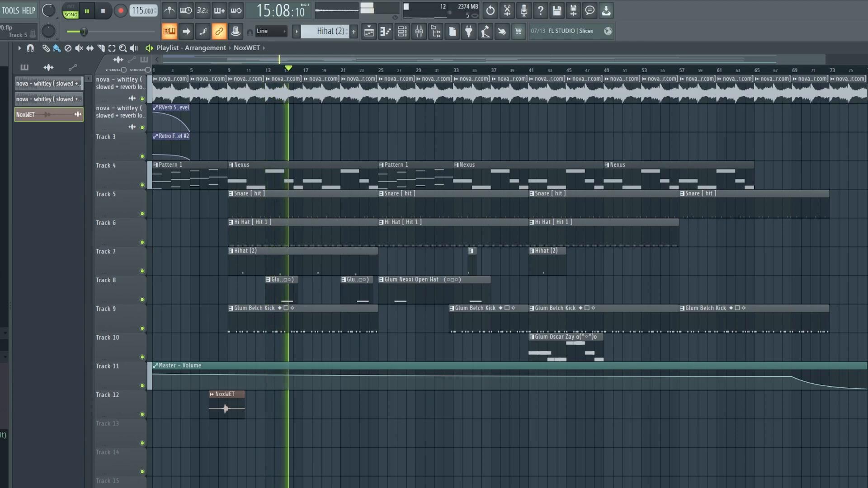This screenshot has height=488, width=868.
Task: Select the zoom tool in the playlist toolbar
Action: pos(123,48)
